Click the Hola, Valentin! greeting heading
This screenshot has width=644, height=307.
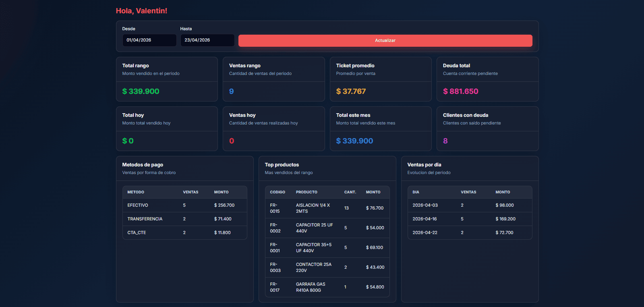click(x=141, y=11)
